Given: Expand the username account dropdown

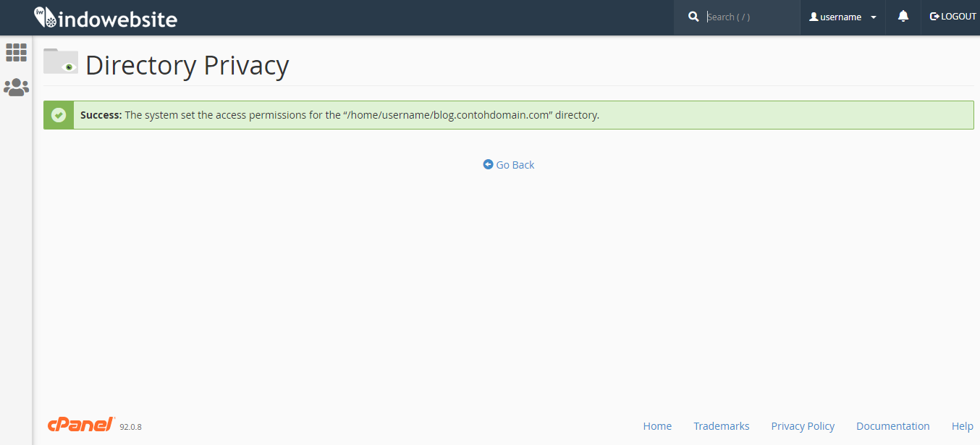Looking at the screenshot, I should coord(842,17).
